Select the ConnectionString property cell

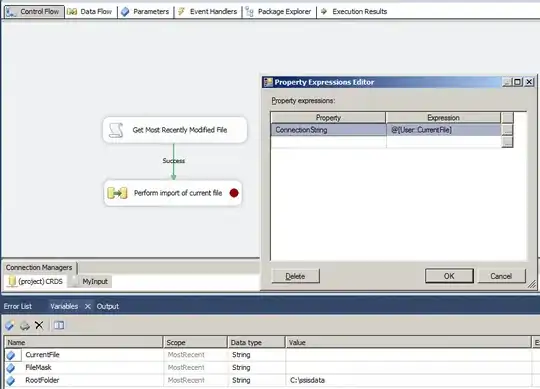coord(328,130)
